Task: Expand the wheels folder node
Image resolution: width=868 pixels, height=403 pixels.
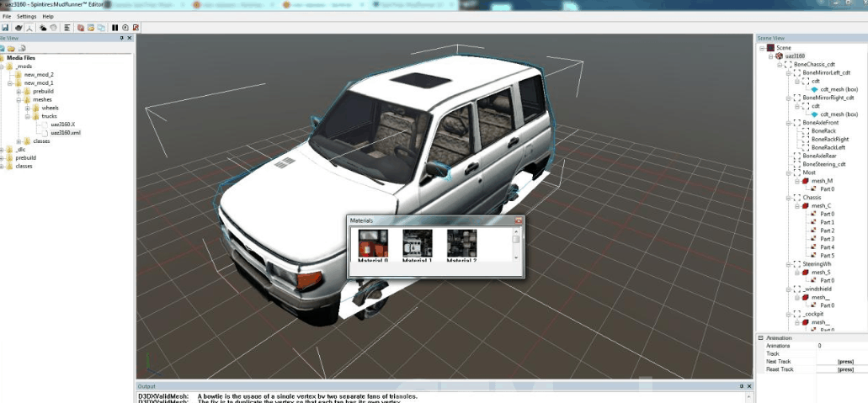Action: (x=28, y=108)
